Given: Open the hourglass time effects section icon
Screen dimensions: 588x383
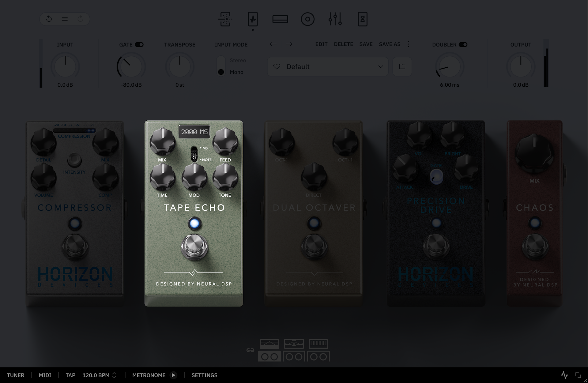Looking at the screenshot, I should [x=363, y=19].
